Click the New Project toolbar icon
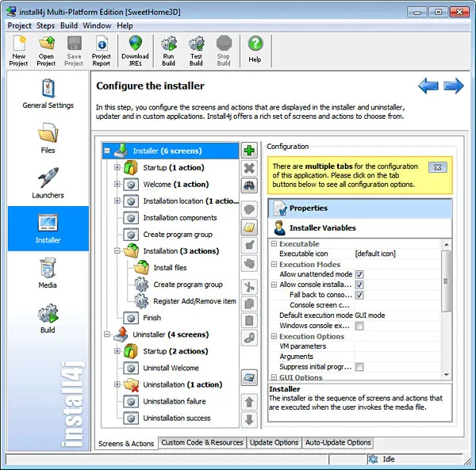 point(19,49)
